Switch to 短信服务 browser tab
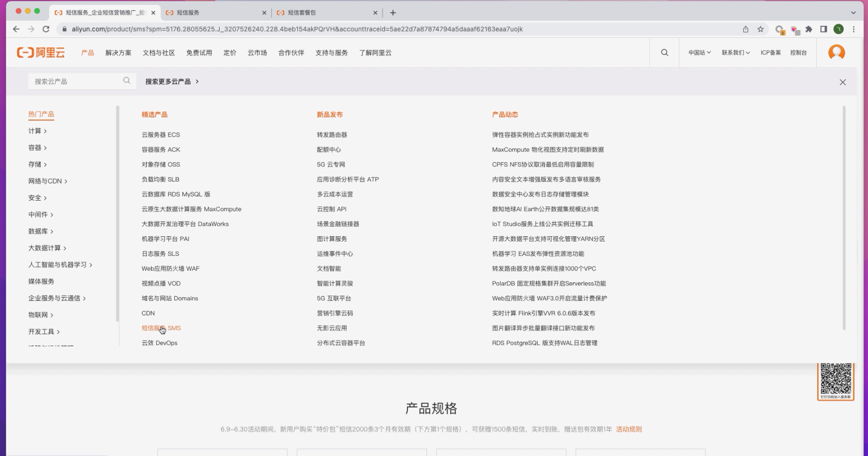 pyautogui.click(x=215, y=12)
